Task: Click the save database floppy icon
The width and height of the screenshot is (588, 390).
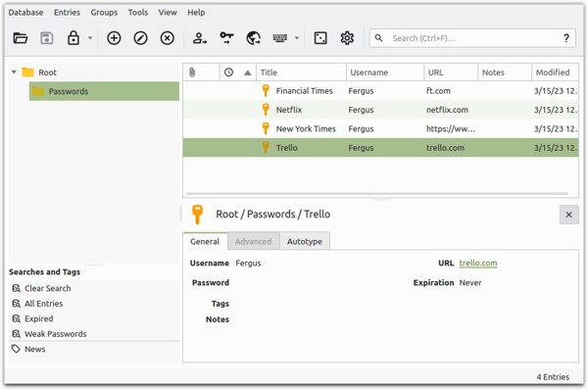Action: (x=46, y=38)
